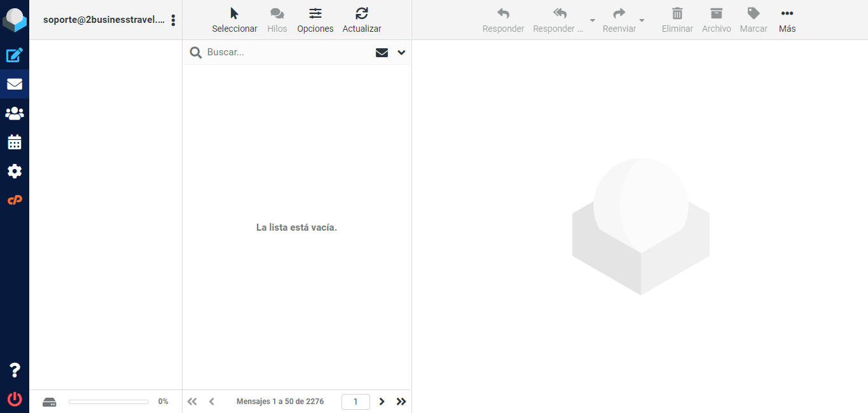Click the Archivo archive button

[x=717, y=20]
